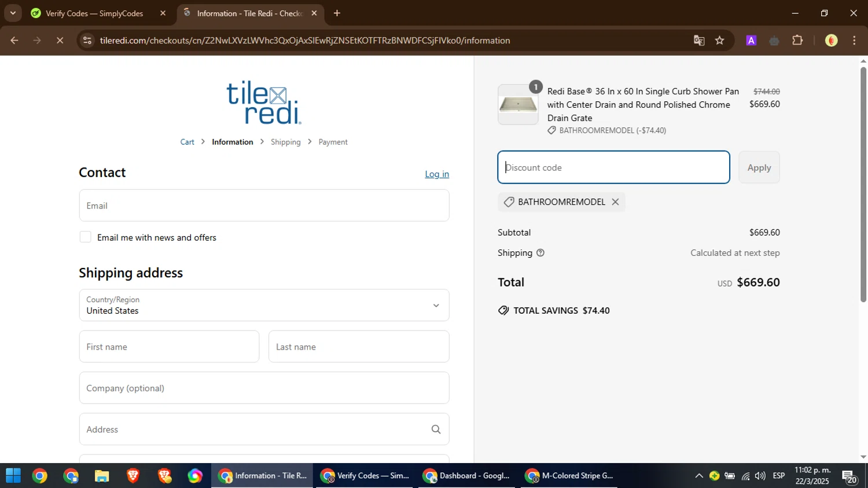Open Windows Start menu
Viewport: 868px width, 488px height.
tap(13, 476)
